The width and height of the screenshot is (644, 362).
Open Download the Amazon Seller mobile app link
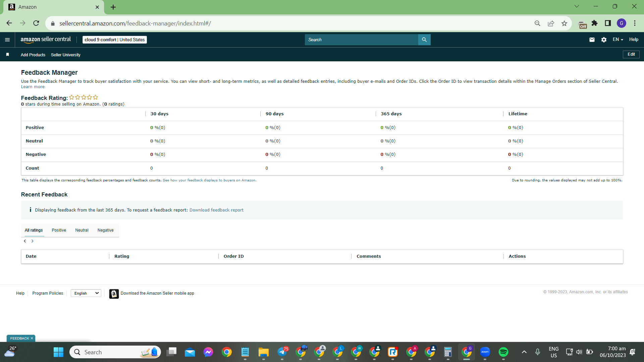(157, 293)
